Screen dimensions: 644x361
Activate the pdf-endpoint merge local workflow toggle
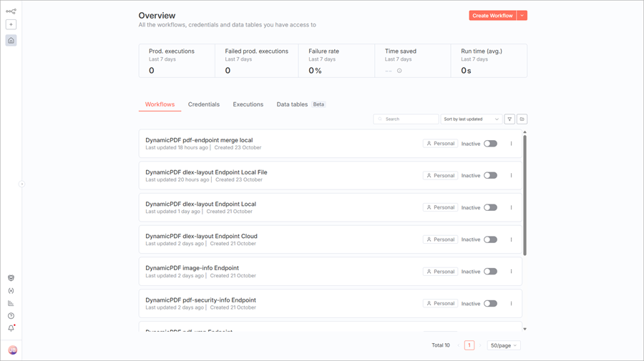pos(490,144)
